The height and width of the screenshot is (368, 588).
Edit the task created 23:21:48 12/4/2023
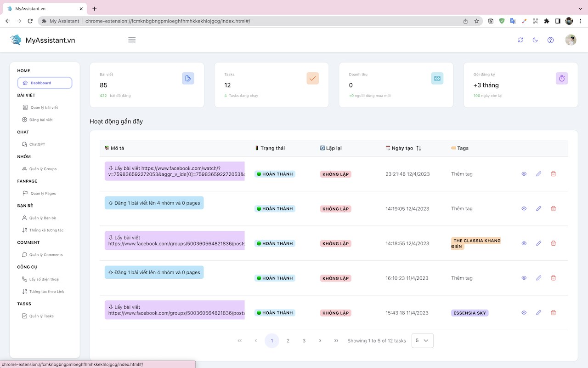click(x=538, y=174)
